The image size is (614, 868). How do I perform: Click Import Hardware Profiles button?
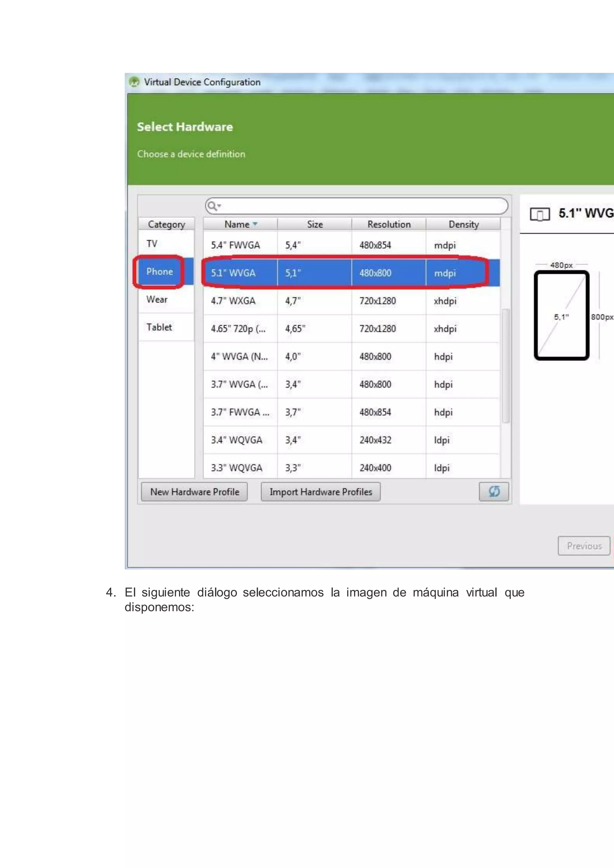[x=320, y=492]
